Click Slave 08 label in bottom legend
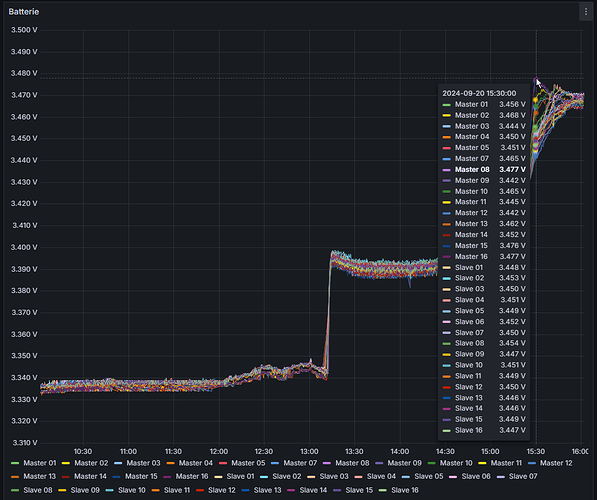The height and width of the screenshot is (500, 597). point(38,490)
